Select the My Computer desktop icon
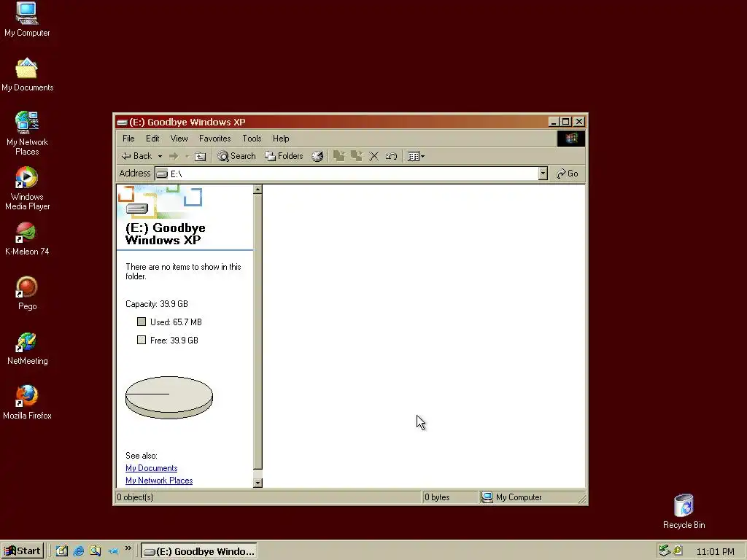Viewport: 747px width, 560px height. 27,20
